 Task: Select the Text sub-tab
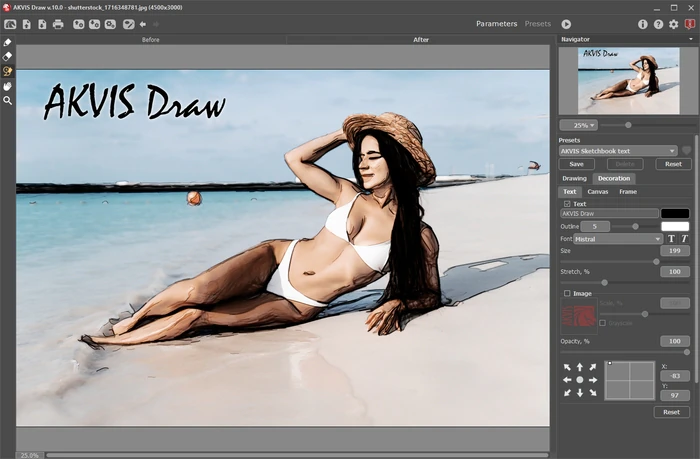click(x=570, y=192)
